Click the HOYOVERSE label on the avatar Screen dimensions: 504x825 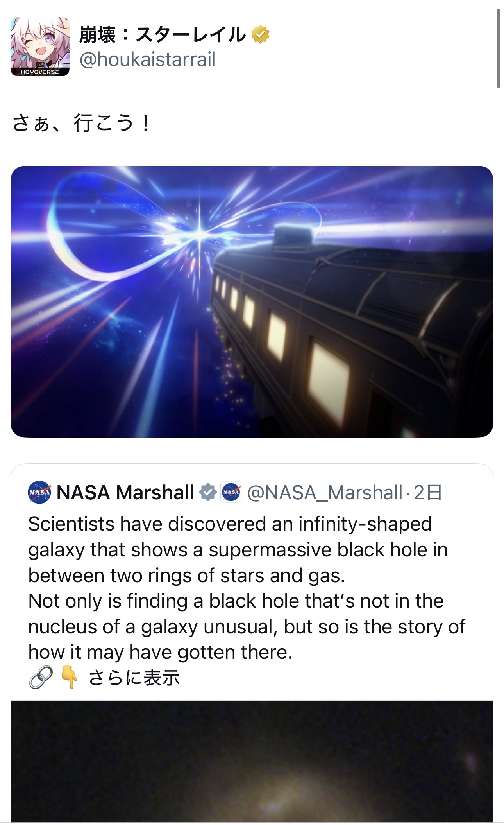point(40,72)
